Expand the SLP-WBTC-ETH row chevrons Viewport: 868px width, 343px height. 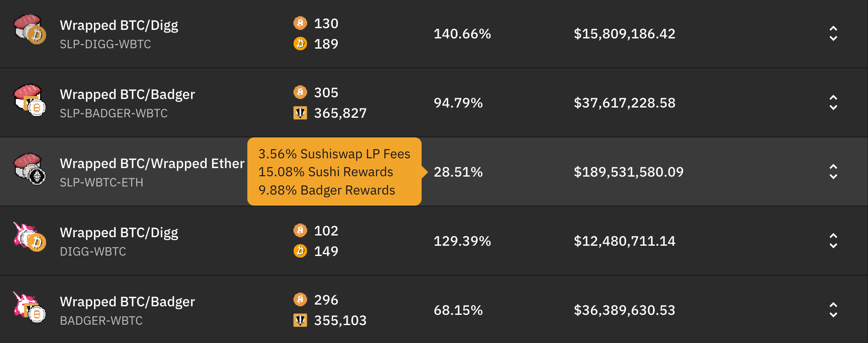pyautogui.click(x=833, y=172)
